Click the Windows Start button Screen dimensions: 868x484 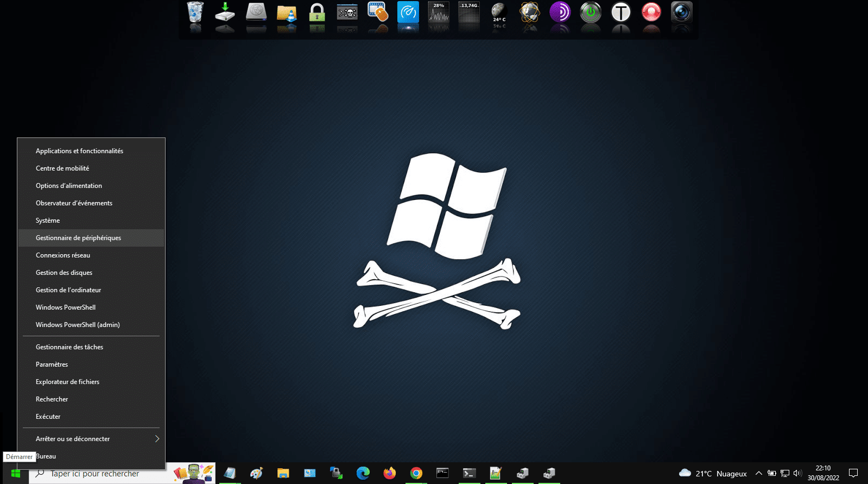click(15, 473)
